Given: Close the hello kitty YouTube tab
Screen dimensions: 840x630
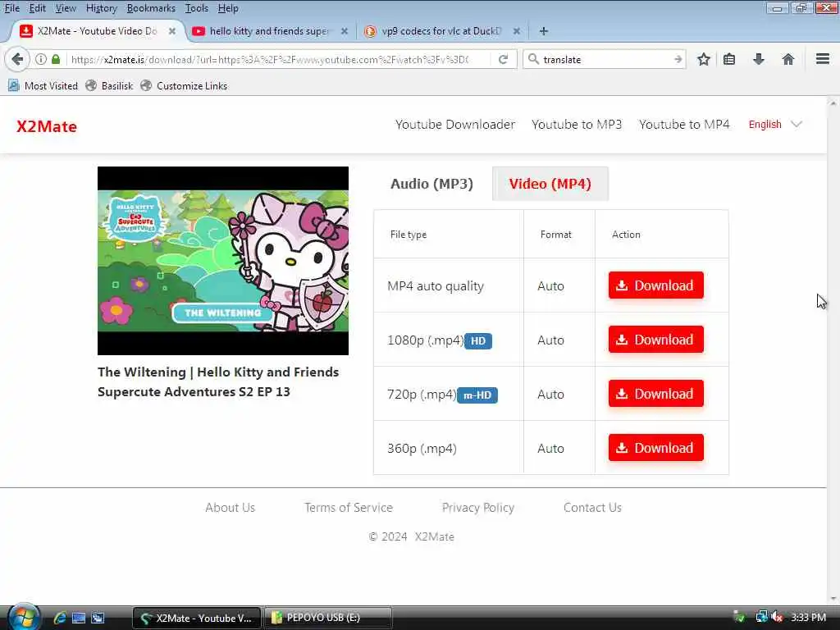Looking at the screenshot, I should [345, 31].
